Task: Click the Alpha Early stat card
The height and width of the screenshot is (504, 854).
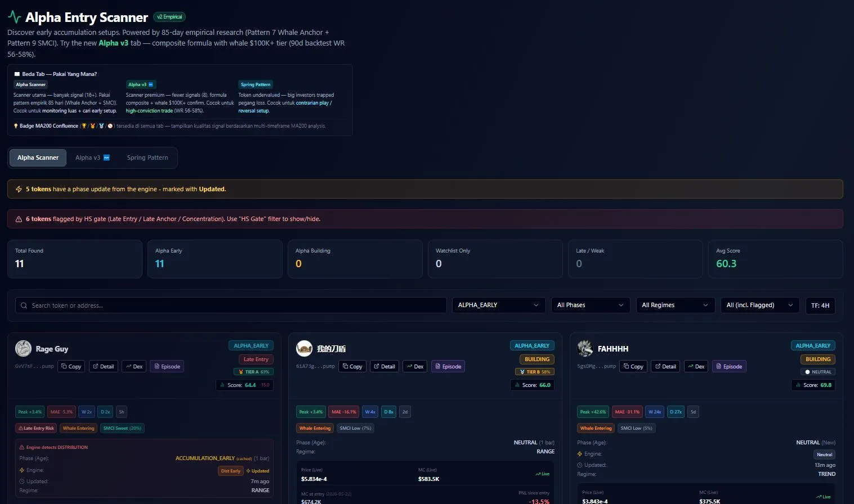Action: 215,259
